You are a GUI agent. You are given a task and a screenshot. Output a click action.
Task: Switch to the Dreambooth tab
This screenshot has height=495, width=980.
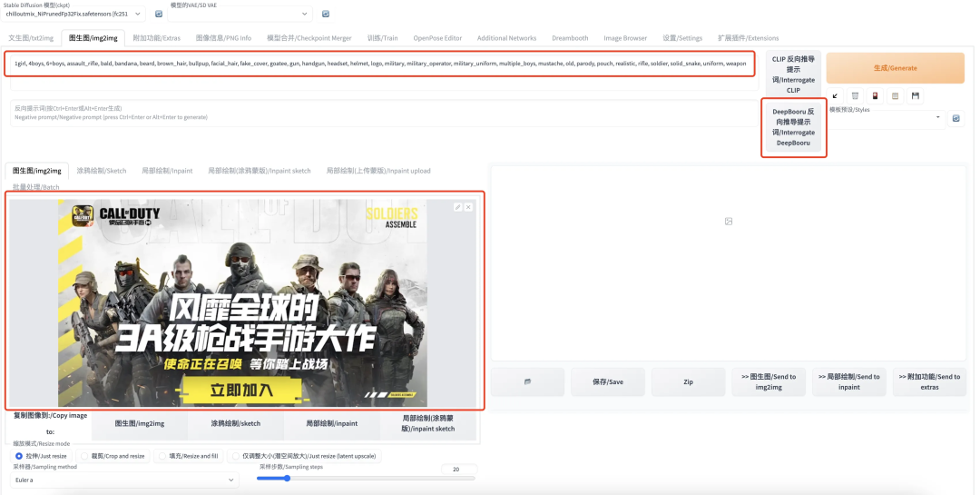tap(570, 37)
